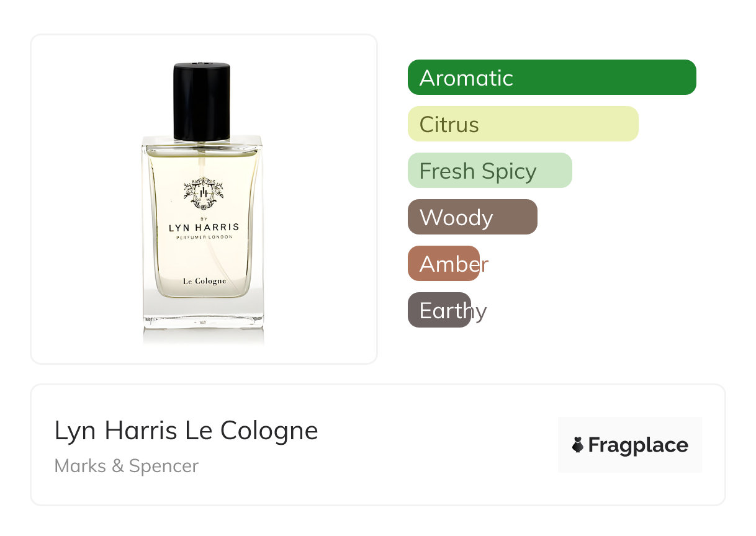
Task: Click the Le Cologne label on bottle
Action: pos(205,281)
